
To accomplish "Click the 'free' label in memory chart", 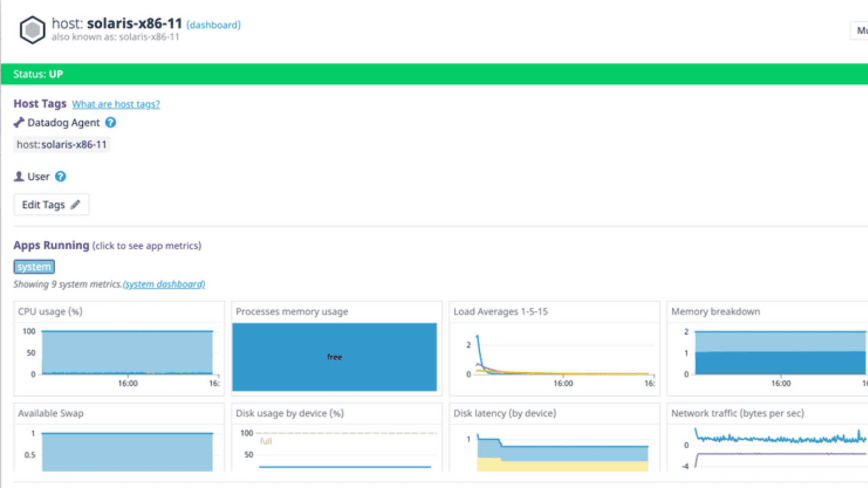I will [x=335, y=357].
